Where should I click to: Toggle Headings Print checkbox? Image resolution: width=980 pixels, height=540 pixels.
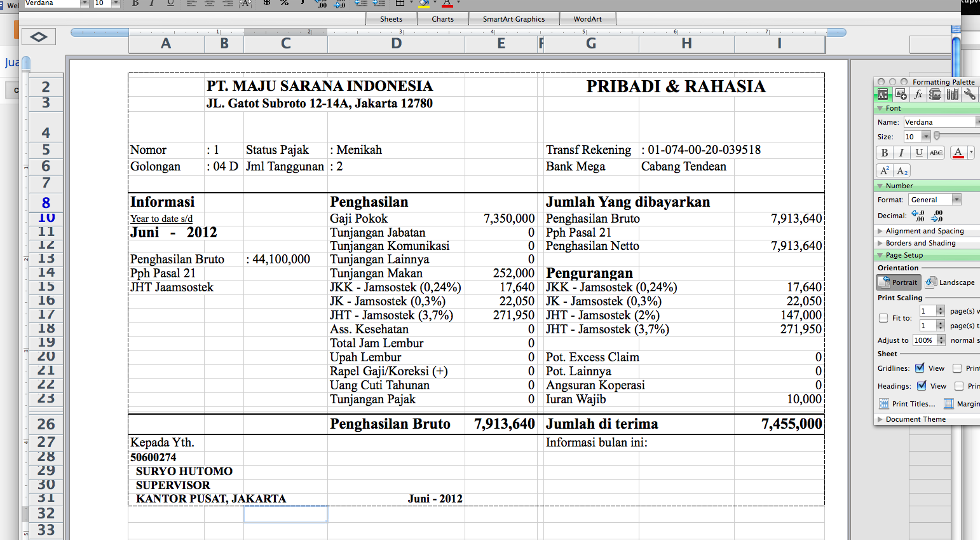[x=959, y=386]
